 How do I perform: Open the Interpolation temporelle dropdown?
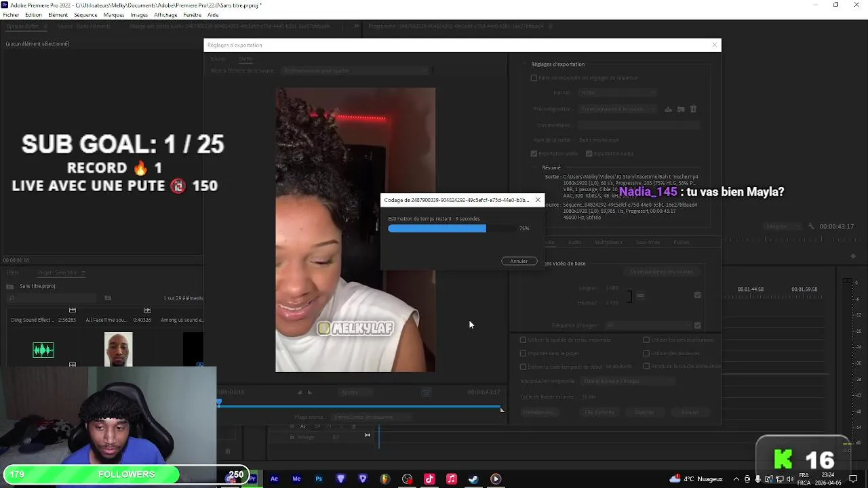coord(627,381)
